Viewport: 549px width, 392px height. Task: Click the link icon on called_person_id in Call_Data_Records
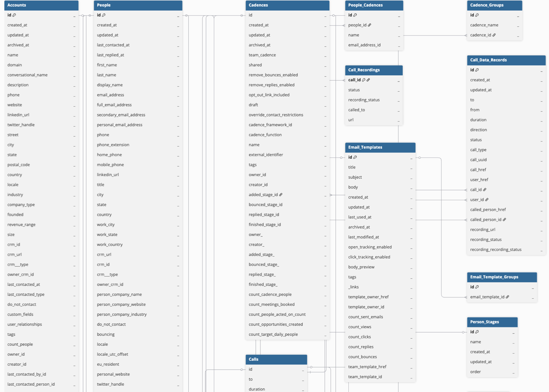504,220
